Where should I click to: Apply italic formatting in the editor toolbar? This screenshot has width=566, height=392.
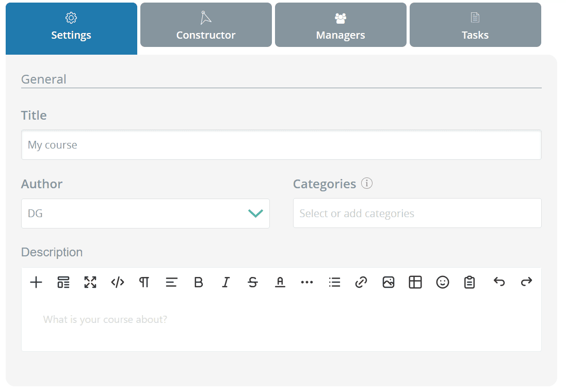coord(225,282)
